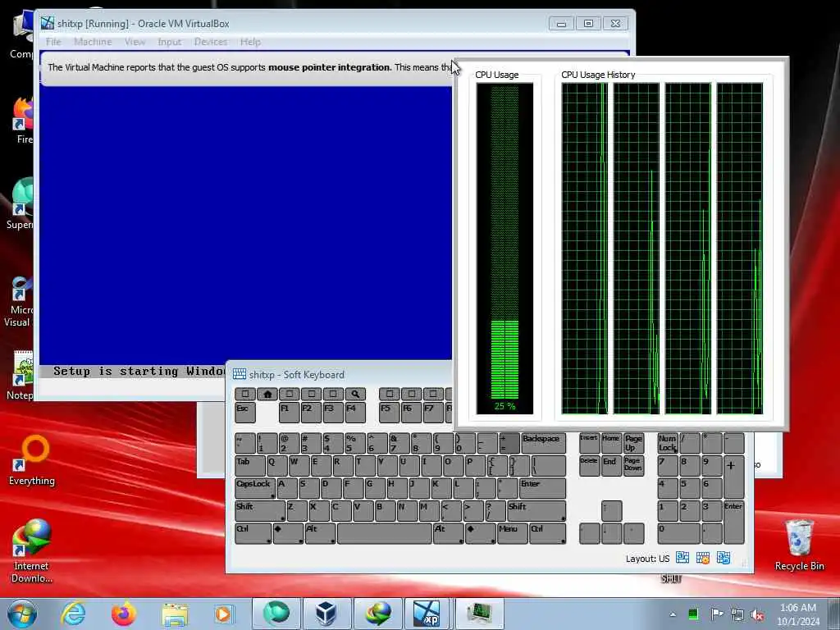Open the Help menu in VirtualBox
This screenshot has height=630, width=840.
pyautogui.click(x=250, y=42)
